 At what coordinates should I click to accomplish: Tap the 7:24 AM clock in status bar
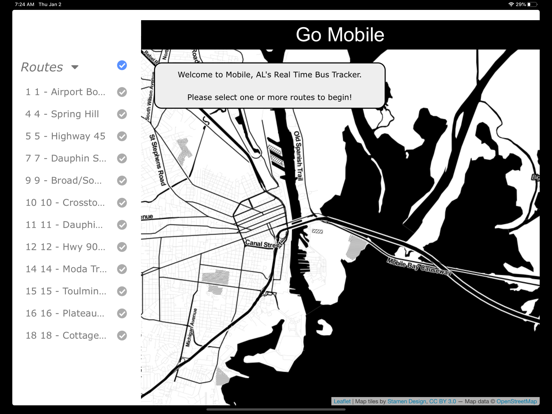25,4
